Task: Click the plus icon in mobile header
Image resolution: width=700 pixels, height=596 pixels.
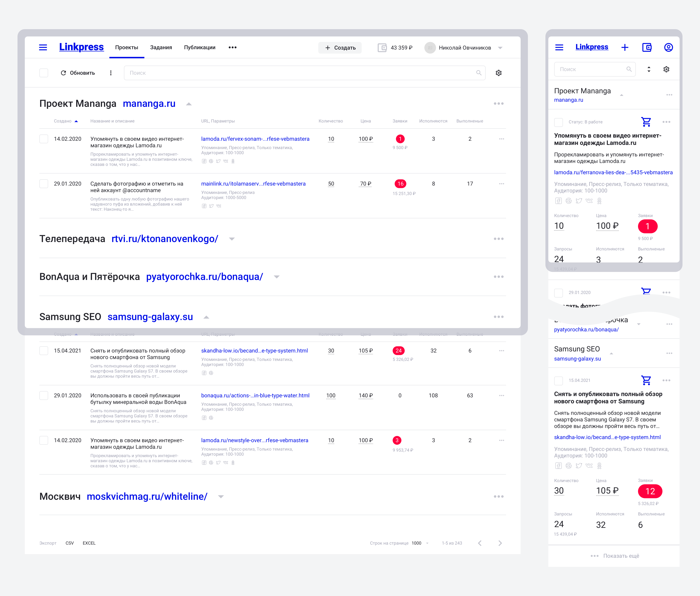Action: click(x=625, y=47)
